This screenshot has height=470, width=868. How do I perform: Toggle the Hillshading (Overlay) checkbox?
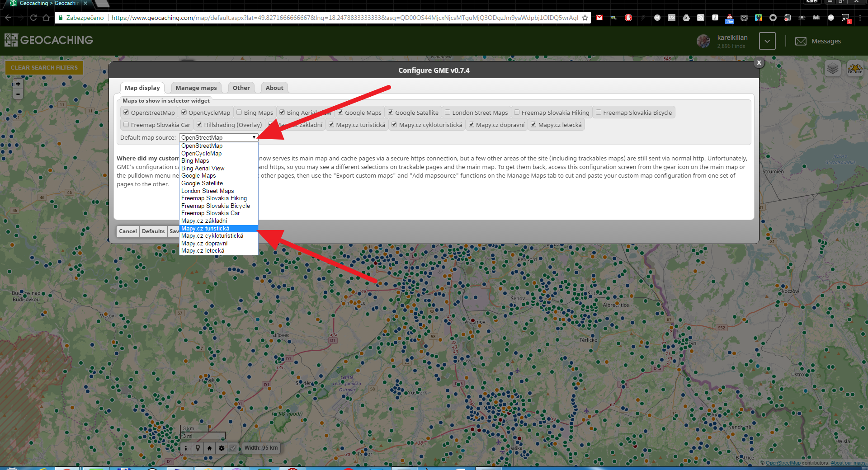[x=199, y=125]
